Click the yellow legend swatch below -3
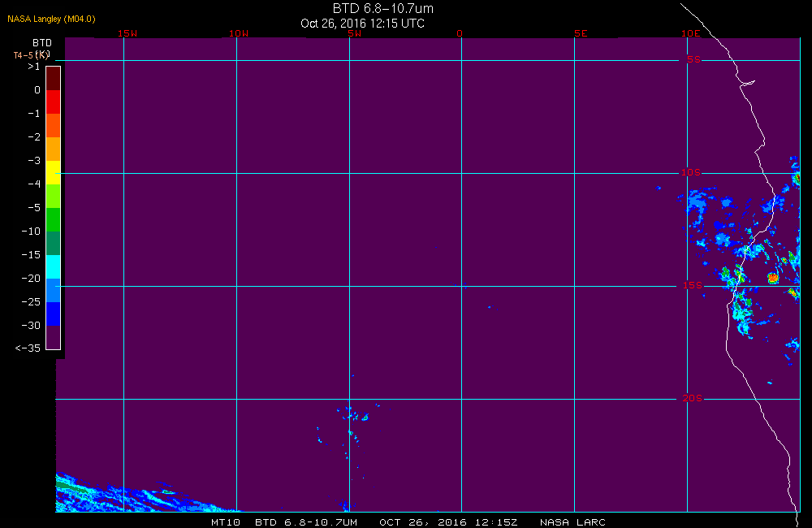Viewport: 812px width, 528px height. tap(54, 172)
